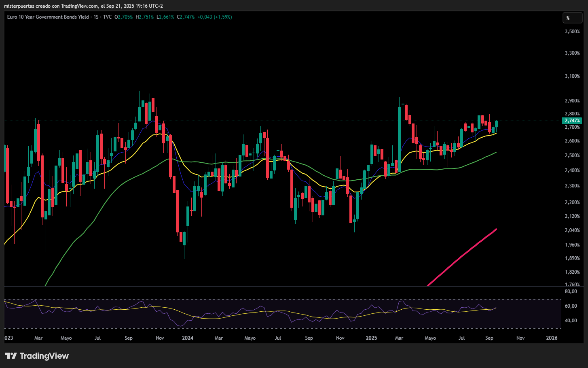This screenshot has height=368, width=588.
Task: Click the change value +0,043 (+1,59%)
Action: [215, 17]
